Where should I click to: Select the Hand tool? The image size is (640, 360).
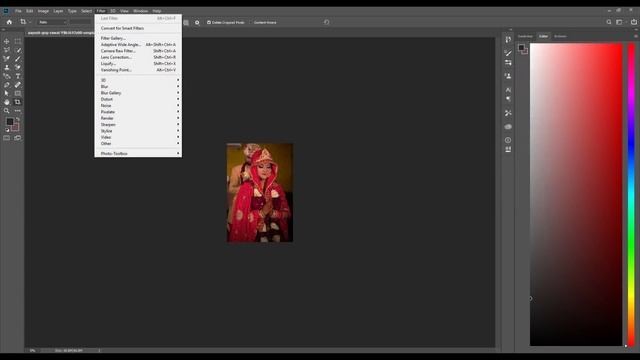[x=7, y=102]
